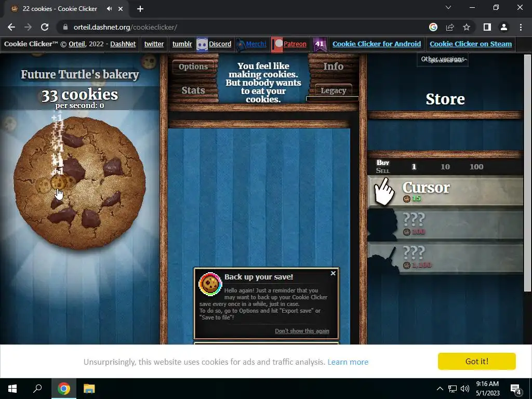Open the Legacy panel
The height and width of the screenshot is (399, 532).
click(x=333, y=90)
